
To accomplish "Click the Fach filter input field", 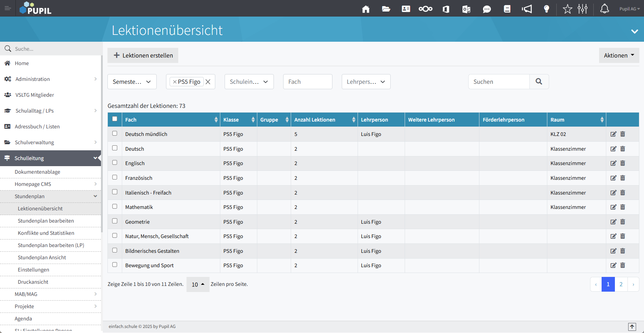I will 308,82.
